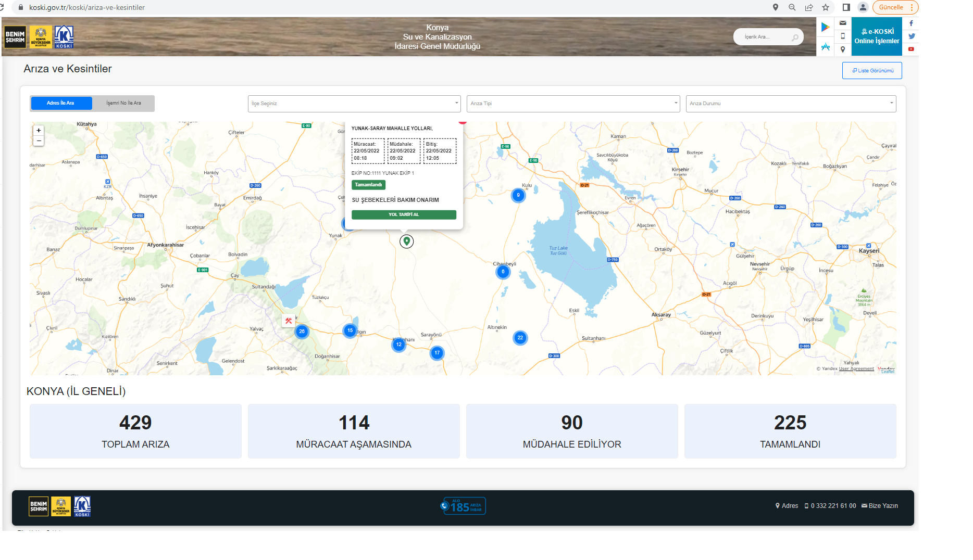Open the YouTube icon in header
The width and height of the screenshot is (973, 560).
911,49
